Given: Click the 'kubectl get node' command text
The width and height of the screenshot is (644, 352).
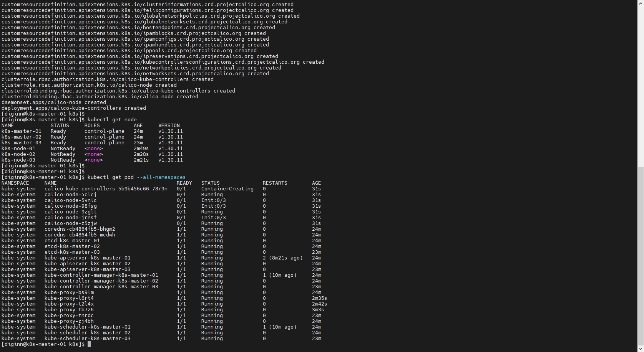Looking at the screenshot, I should [112, 120].
